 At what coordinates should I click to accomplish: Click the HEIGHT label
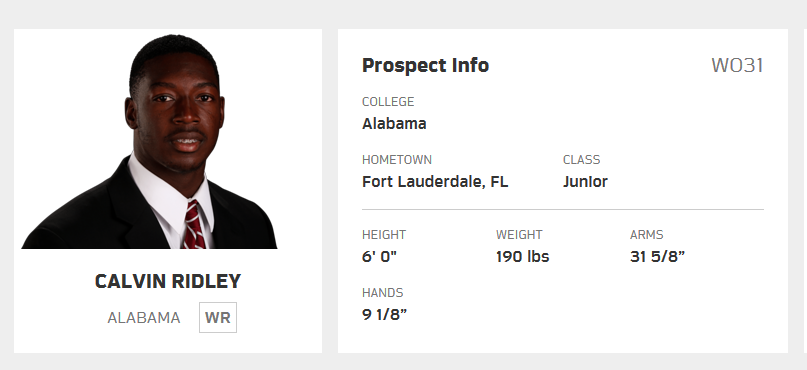384,235
